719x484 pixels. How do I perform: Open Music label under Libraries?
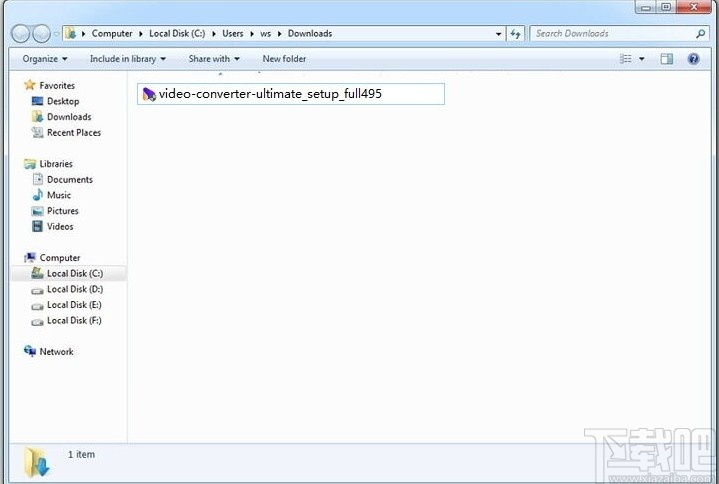[59, 195]
